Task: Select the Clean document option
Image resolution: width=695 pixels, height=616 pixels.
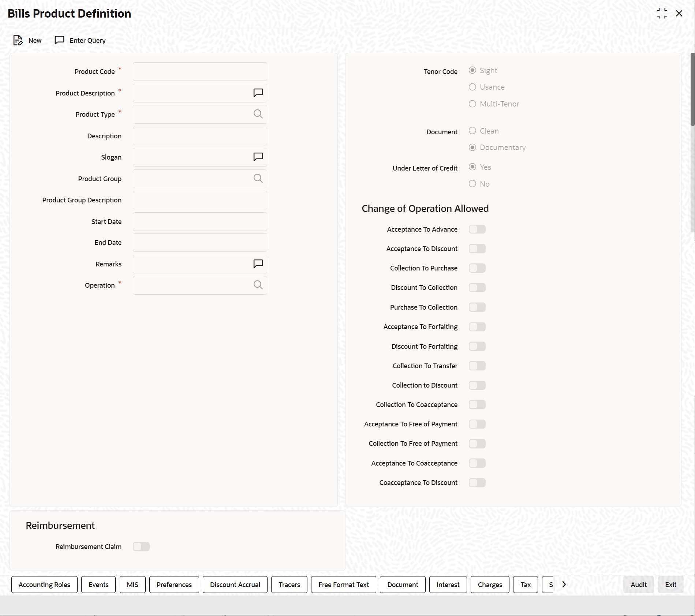Action: tap(472, 131)
